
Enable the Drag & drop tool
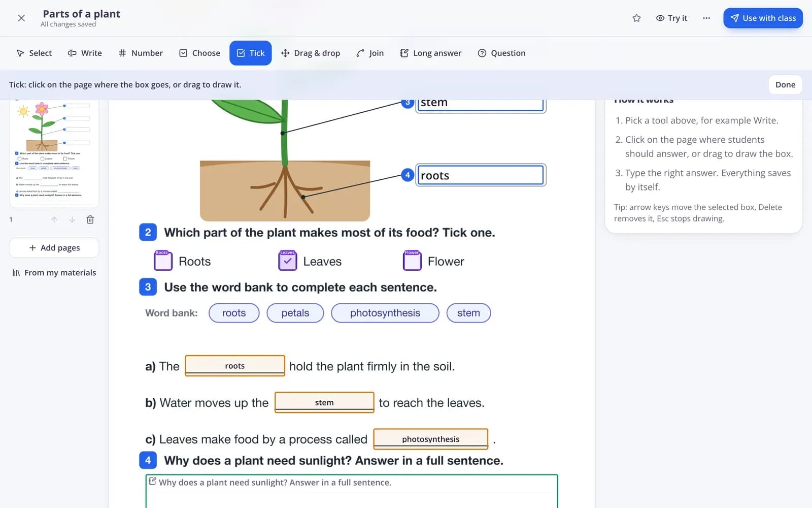click(x=311, y=53)
